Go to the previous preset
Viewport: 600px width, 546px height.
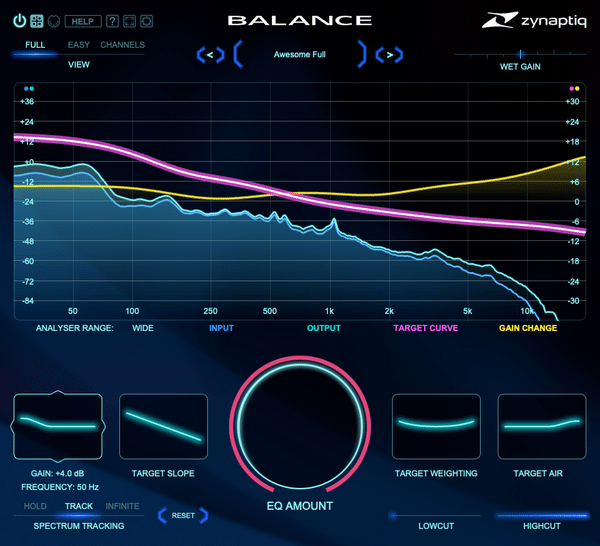[211, 54]
